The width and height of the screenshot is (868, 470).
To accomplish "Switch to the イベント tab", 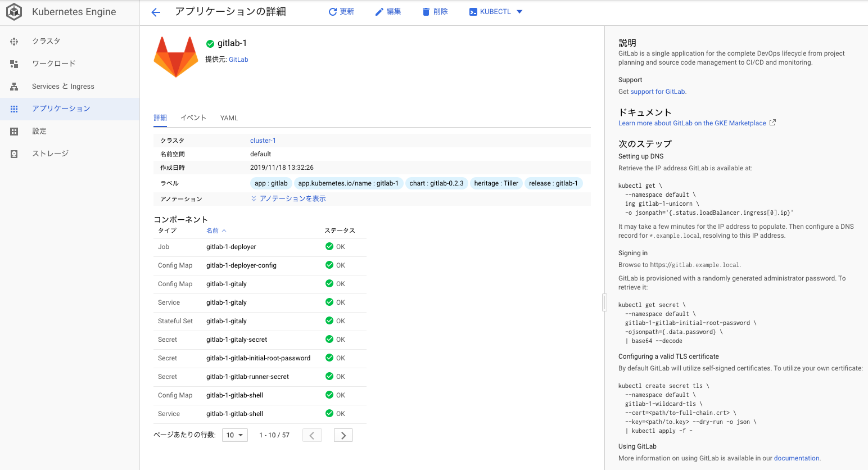I will 193,118.
